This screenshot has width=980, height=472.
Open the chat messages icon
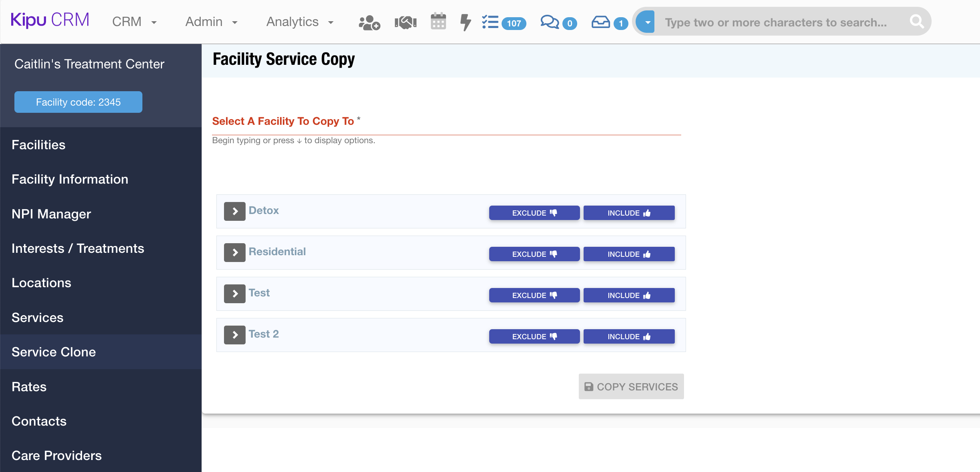[x=550, y=22]
